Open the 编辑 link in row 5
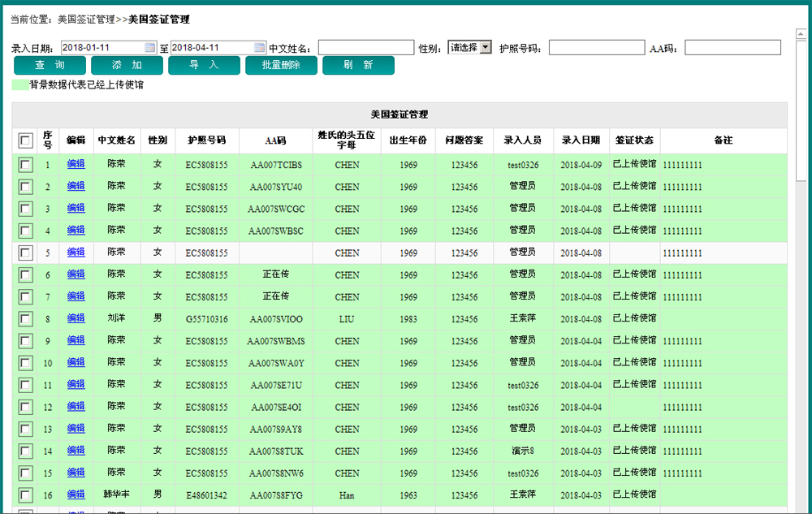Image resolution: width=812 pixels, height=514 pixels. (x=76, y=253)
